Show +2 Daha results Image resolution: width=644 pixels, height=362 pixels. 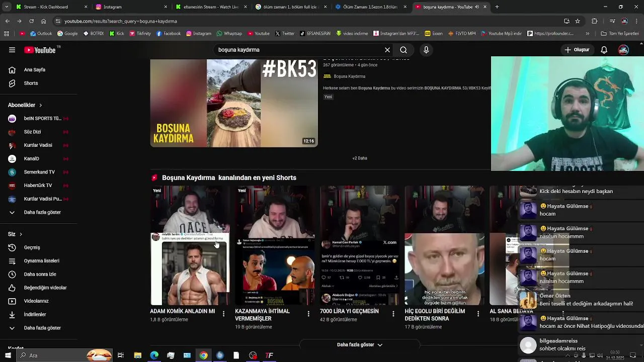point(360,158)
